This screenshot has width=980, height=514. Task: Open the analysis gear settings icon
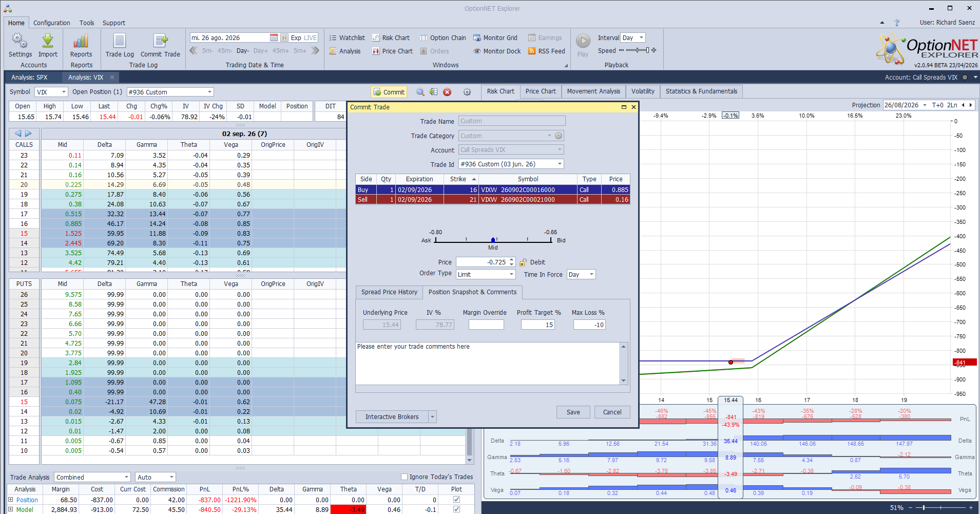coord(467,92)
